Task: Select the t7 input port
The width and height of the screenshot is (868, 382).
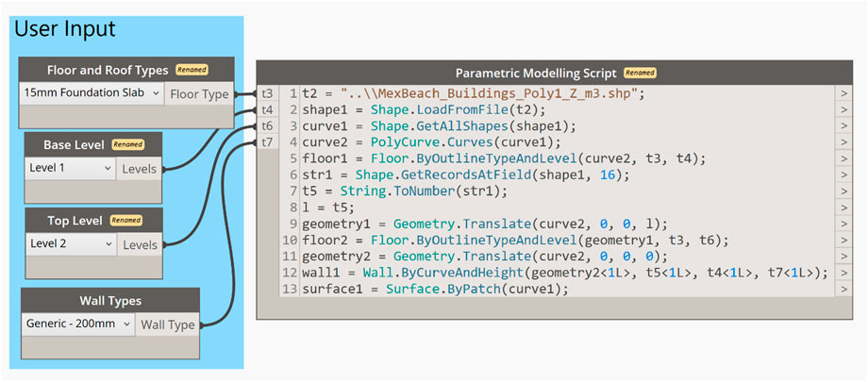Action: 268,141
